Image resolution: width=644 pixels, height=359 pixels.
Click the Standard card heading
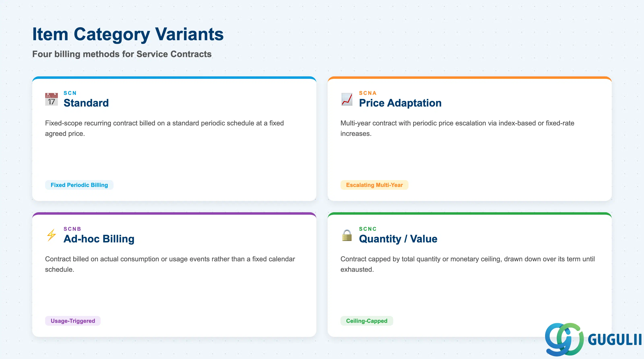click(86, 103)
